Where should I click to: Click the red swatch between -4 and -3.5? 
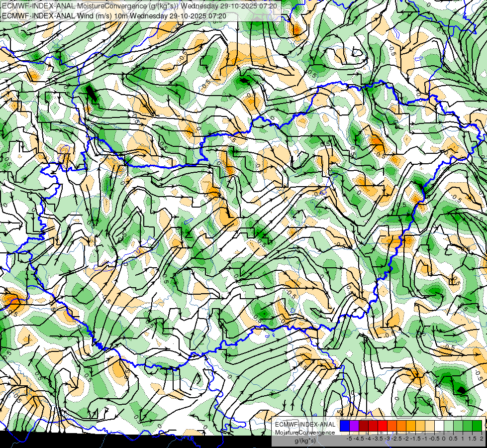click(373, 426)
